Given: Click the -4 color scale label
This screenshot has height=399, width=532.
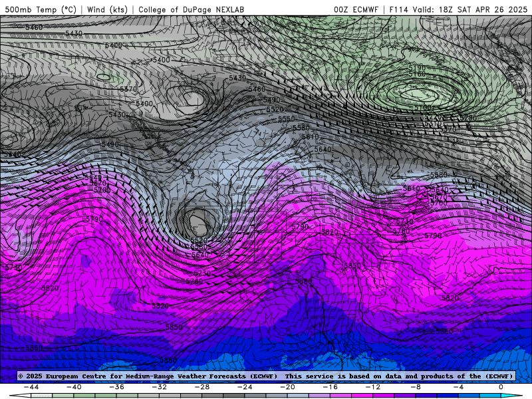Looking at the screenshot, I should pyautogui.click(x=459, y=387).
